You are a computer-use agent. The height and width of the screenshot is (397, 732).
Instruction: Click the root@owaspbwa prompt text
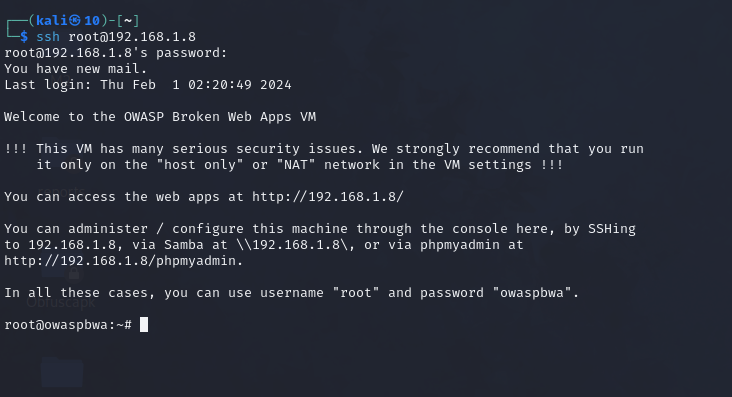click(56, 325)
